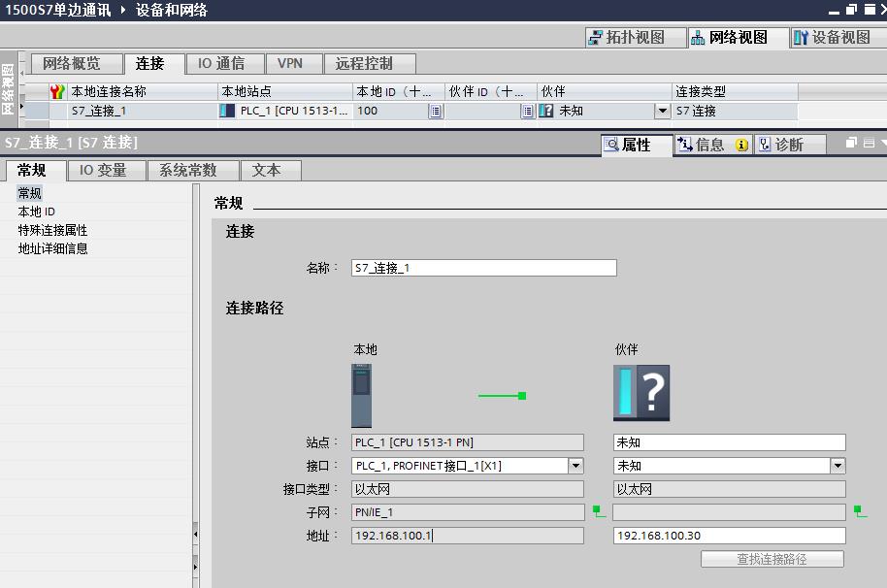Image resolution: width=887 pixels, height=588 pixels.
Task: Open the 属性 properties tab
Action: click(637, 145)
